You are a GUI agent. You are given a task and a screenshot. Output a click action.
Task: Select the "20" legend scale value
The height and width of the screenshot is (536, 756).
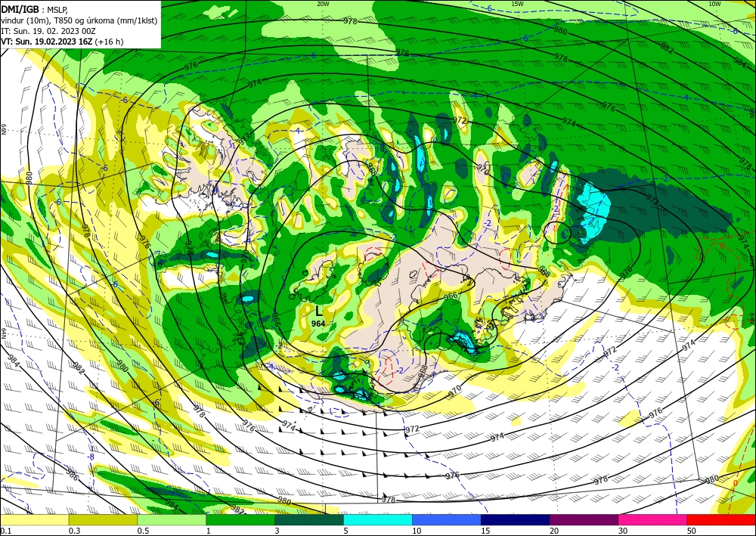point(554,531)
